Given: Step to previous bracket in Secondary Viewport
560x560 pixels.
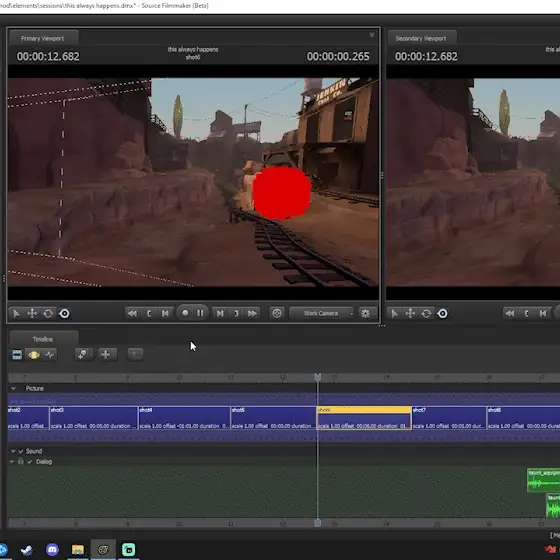Looking at the screenshot, I should pyautogui.click(x=526, y=314).
